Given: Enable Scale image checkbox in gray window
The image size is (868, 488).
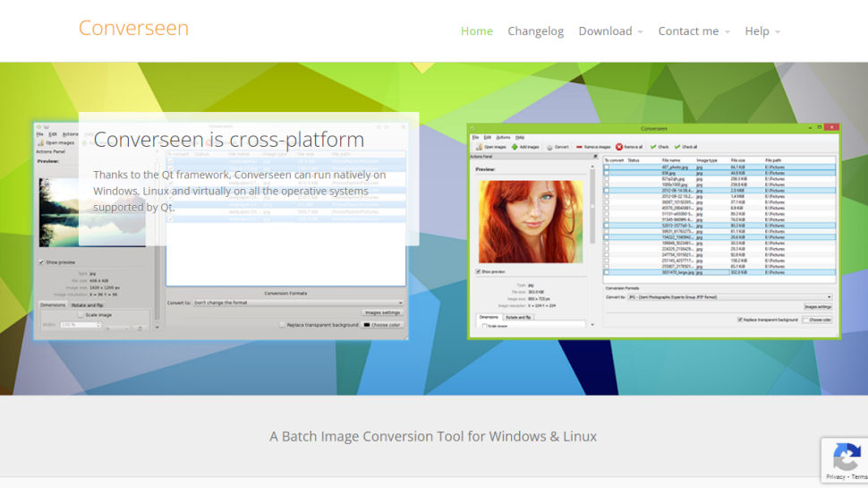Looking at the screenshot, I should click(x=81, y=314).
